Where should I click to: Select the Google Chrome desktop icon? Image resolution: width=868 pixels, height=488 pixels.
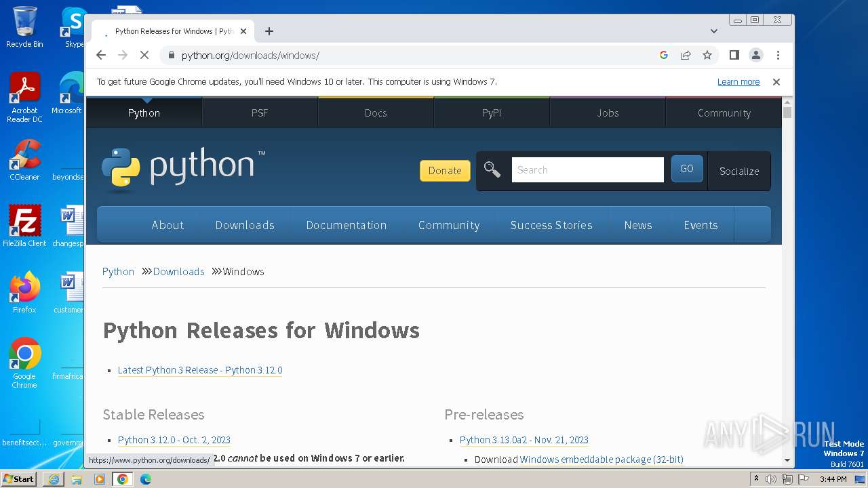click(x=24, y=363)
